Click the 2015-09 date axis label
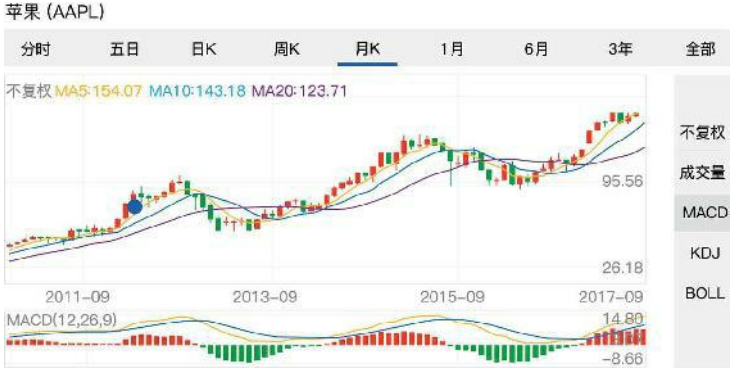732x368 pixels. coord(452,297)
